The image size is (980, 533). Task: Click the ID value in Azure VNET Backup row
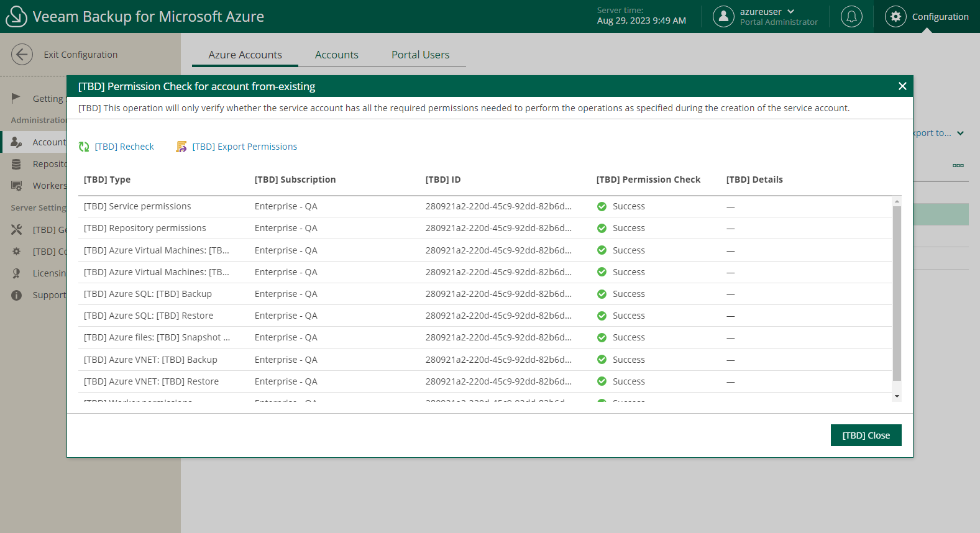click(x=498, y=360)
